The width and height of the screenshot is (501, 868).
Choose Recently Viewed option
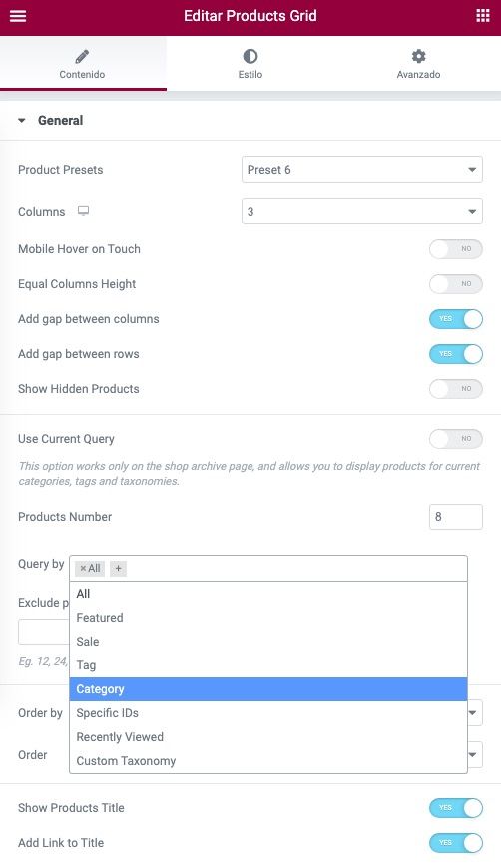(x=268, y=737)
